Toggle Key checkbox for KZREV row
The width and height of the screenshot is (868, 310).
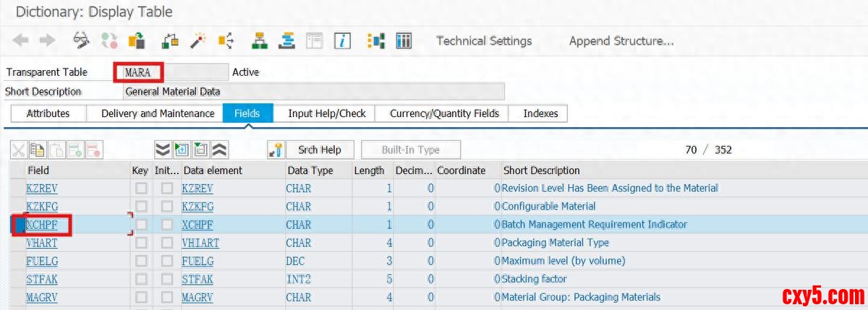(x=141, y=189)
